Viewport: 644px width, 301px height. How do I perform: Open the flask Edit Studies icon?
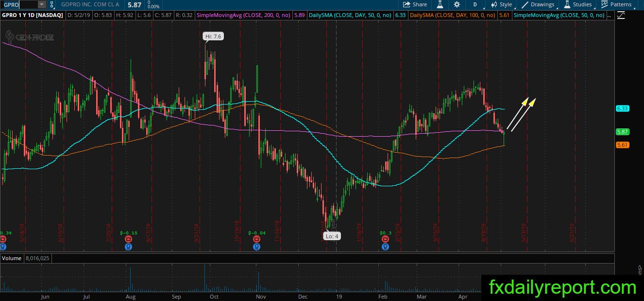[x=440, y=4]
